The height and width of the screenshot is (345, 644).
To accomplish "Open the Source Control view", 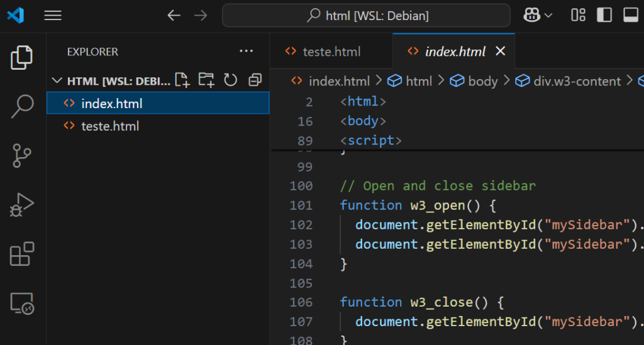I will click(22, 156).
